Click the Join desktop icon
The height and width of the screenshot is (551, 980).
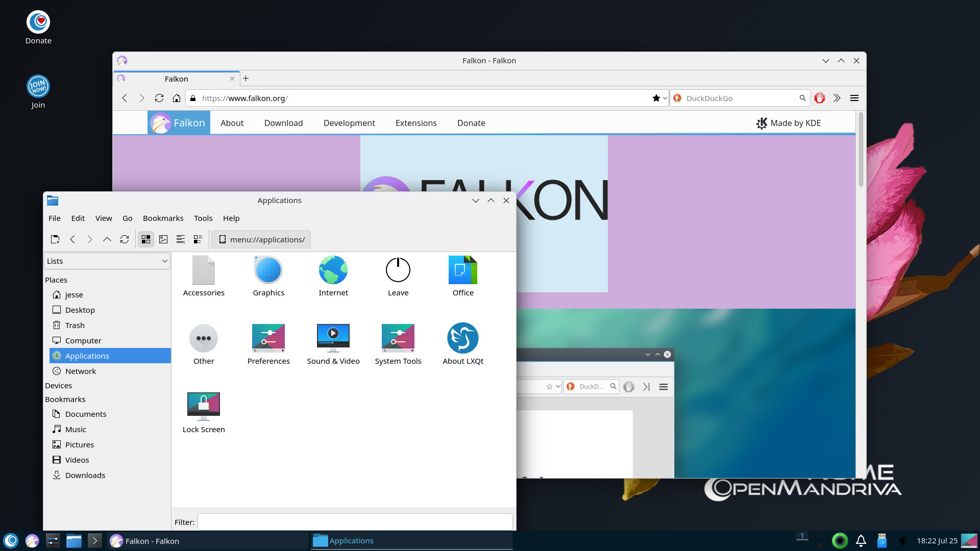(38, 92)
